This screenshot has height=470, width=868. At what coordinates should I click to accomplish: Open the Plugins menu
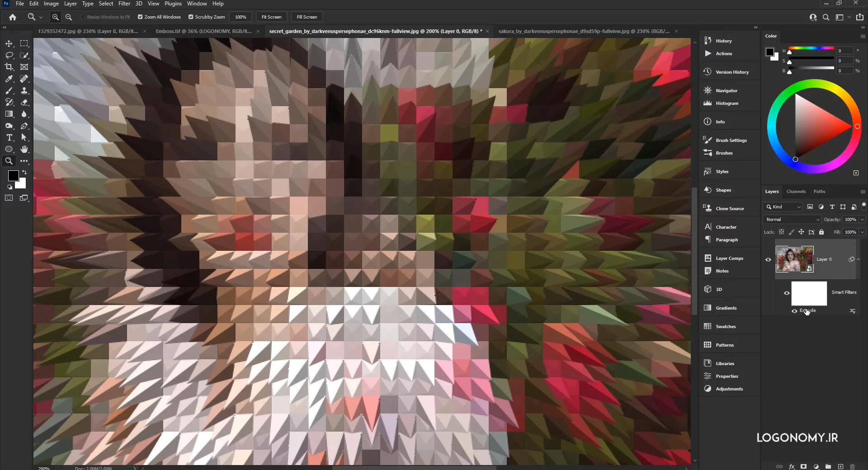coord(173,4)
